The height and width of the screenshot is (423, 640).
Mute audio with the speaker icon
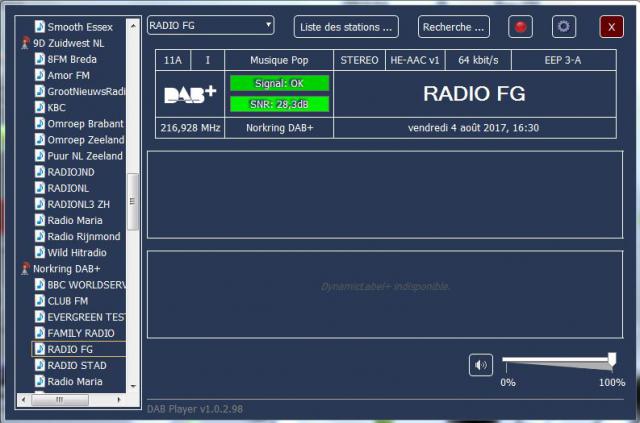(x=481, y=365)
